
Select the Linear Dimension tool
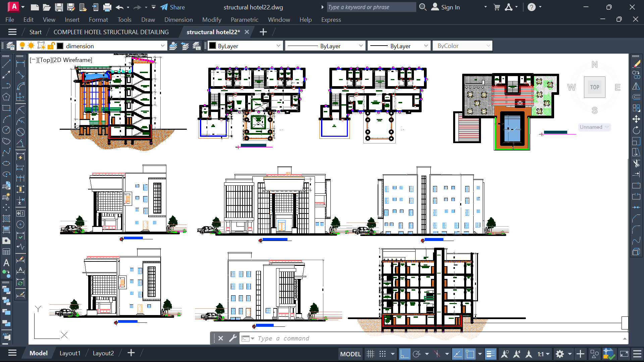[20, 64]
